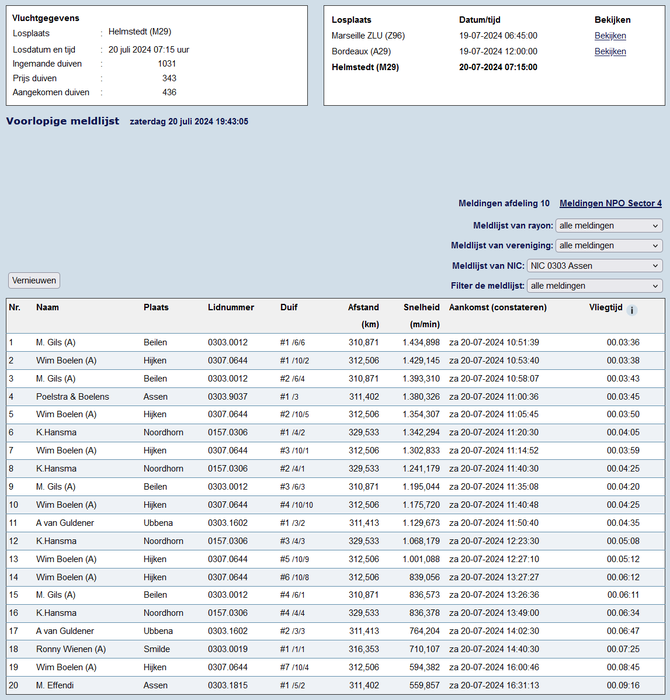Click the Snelheid column header
670x700 pixels.
(x=421, y=307)
